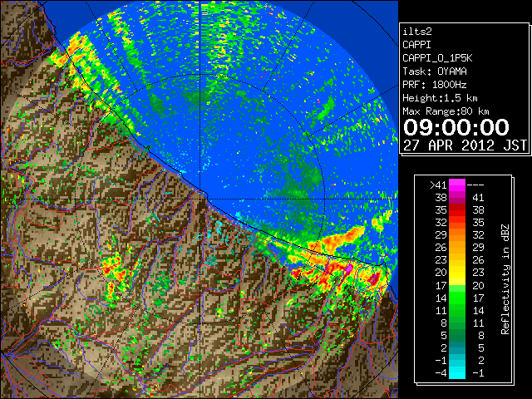
Task: Click the large magenta echo core on southeast coast
Action: point(348,269)
